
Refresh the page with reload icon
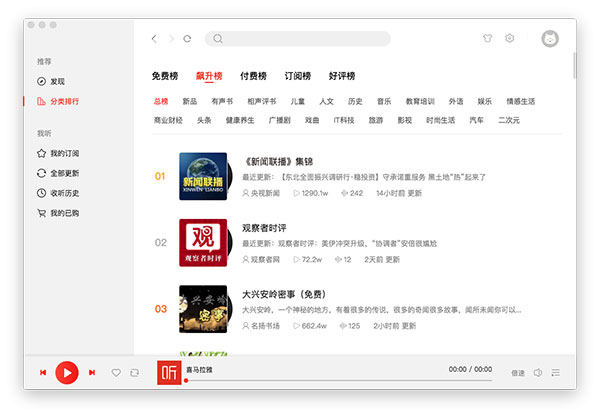[186, 39]
